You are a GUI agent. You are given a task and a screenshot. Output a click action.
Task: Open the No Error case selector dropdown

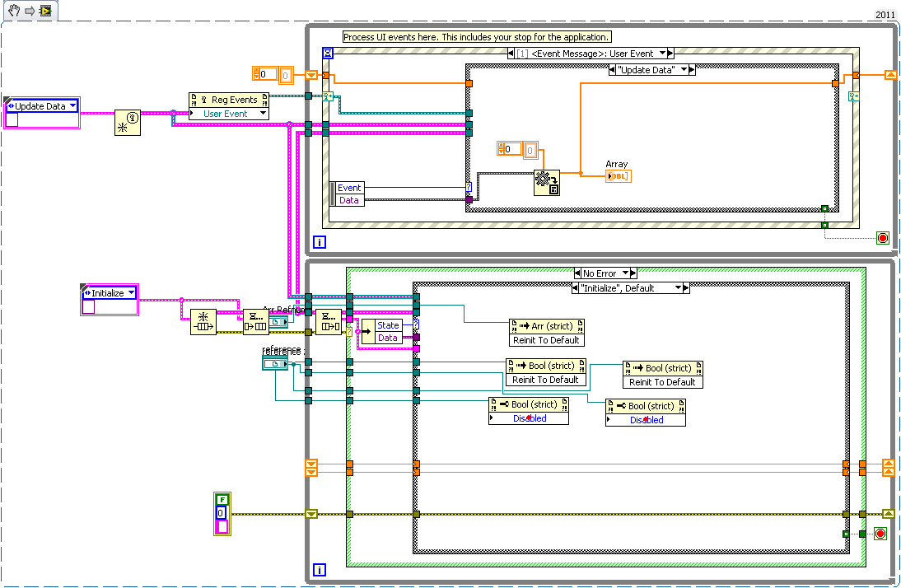tap(625, 273)
